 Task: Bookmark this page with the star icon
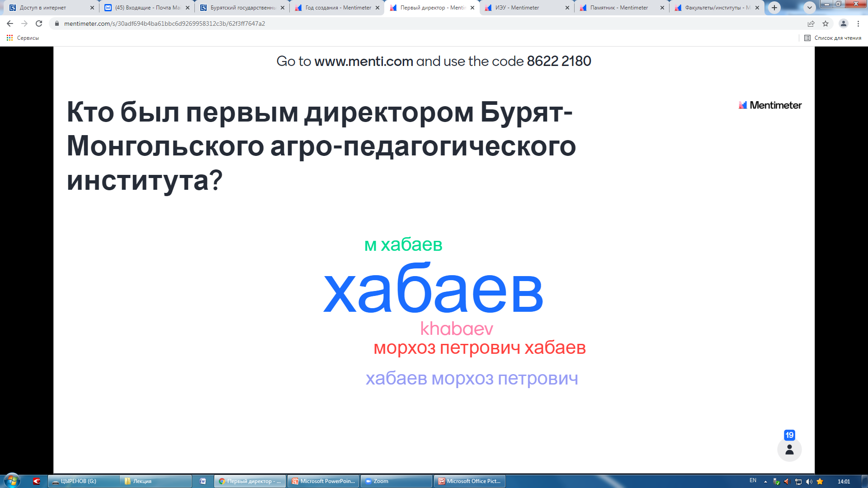coord(826,23)
